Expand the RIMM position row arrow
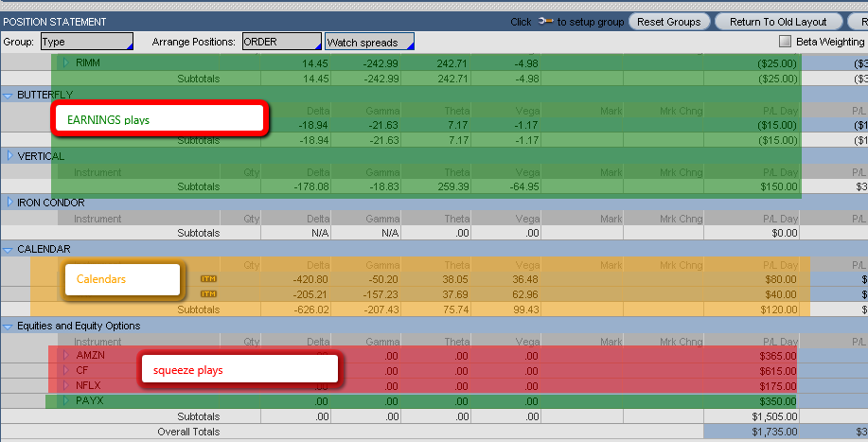 [x=66, y=63]
